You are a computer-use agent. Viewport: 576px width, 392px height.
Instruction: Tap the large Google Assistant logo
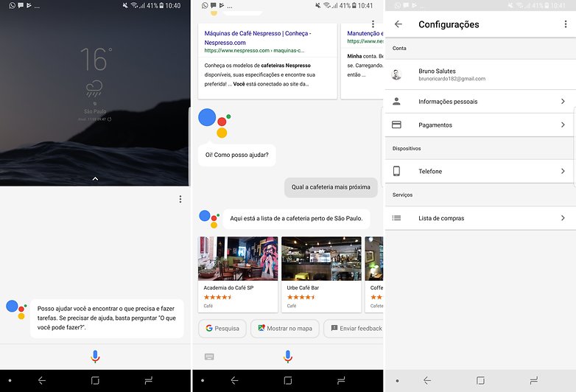(x=214, y=123)
